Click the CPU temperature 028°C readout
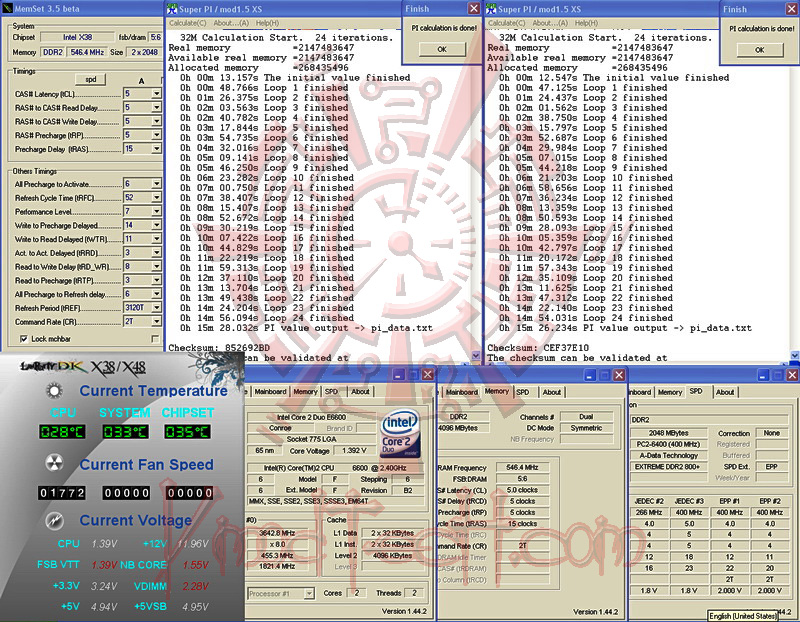Screen dimensions: 800x622 point(62,432)
